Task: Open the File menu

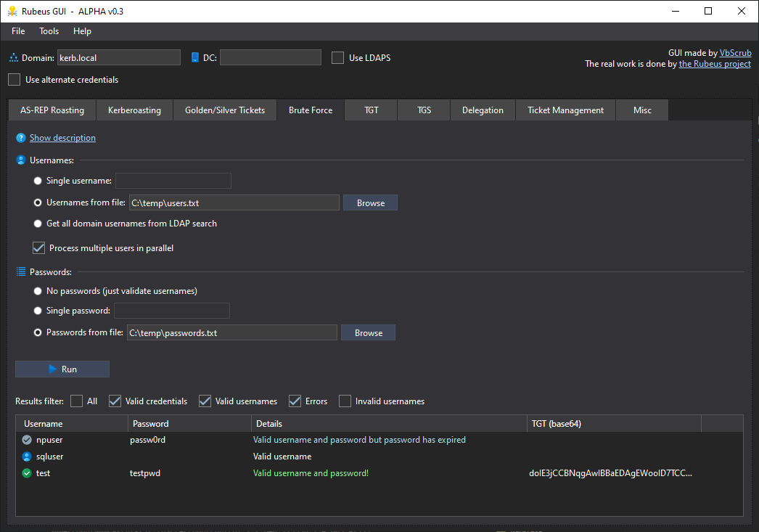Action: point(18,31)
